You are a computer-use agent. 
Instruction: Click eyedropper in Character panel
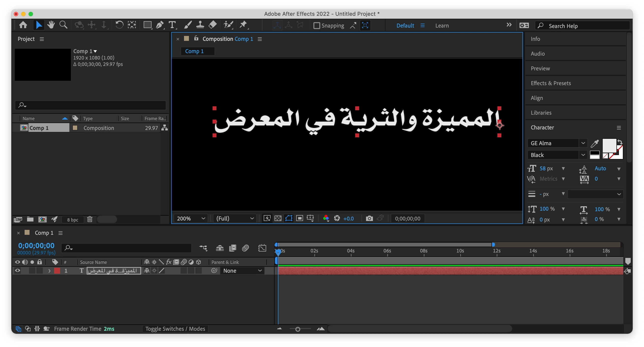pos(595,144)
